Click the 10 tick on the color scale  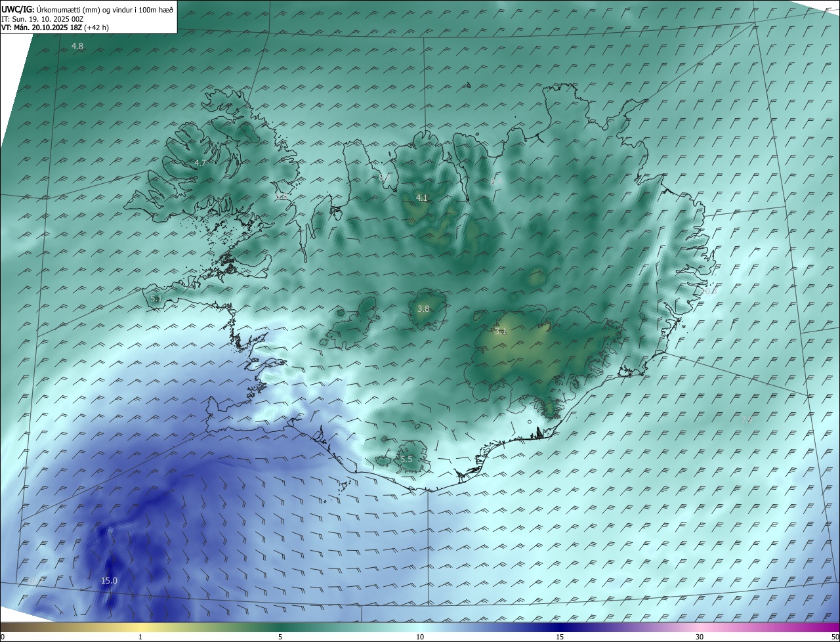(420, 637)
